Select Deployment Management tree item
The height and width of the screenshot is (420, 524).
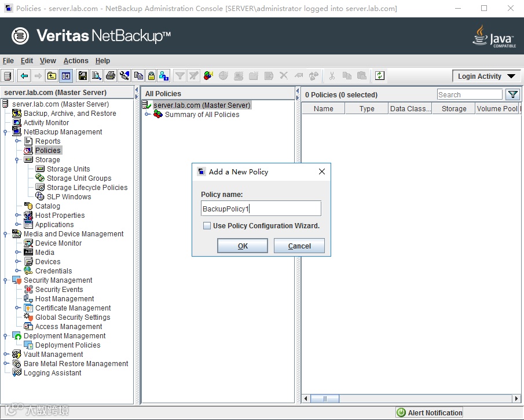[64, 336]
